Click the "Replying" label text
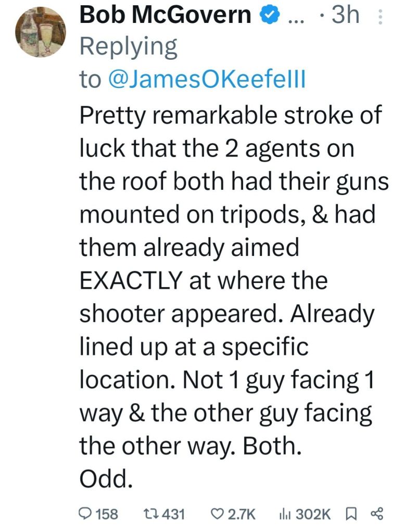Image resolution: width=406 pixels, height=532 pixels. coord(128,48)
